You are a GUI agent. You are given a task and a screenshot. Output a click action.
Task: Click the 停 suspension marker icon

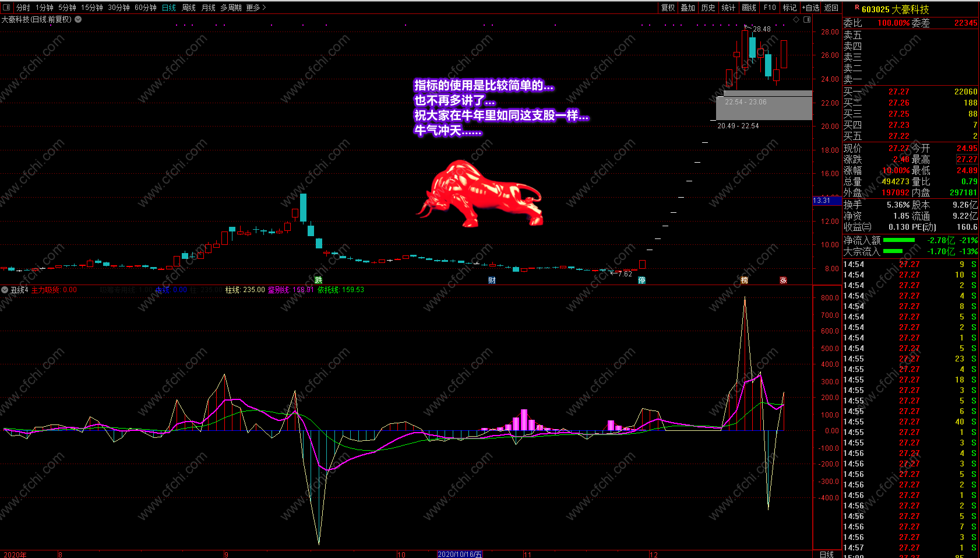pyautogui.click(x=641, y=280)
